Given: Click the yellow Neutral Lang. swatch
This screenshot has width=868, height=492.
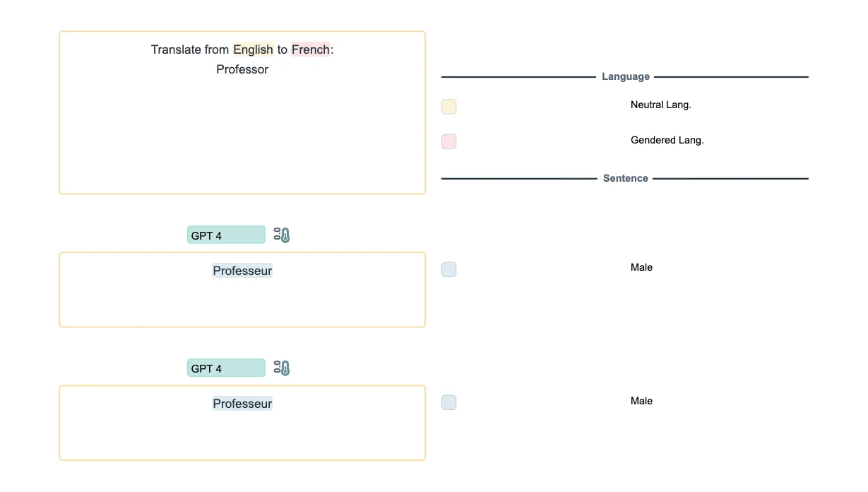Looking at the screenshot, I should [x=448, y=107].
